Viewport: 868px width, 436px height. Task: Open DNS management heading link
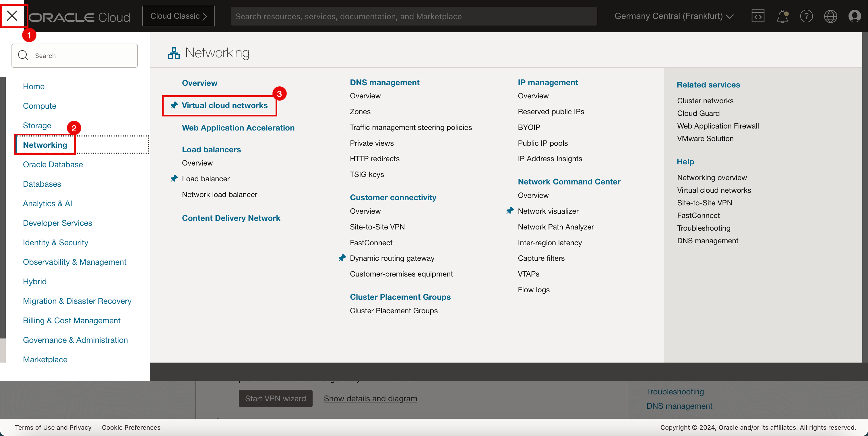point(384,83)
